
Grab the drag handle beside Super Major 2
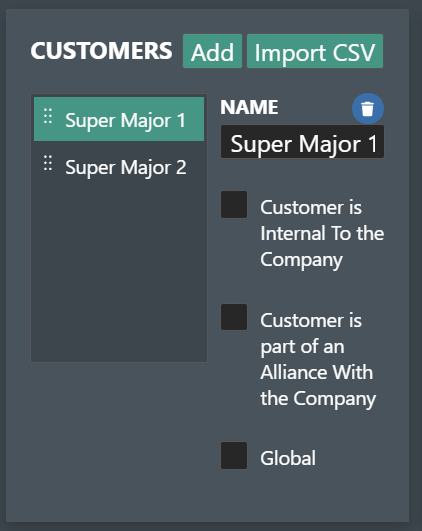pyautogui.click(x=48, y=163)
